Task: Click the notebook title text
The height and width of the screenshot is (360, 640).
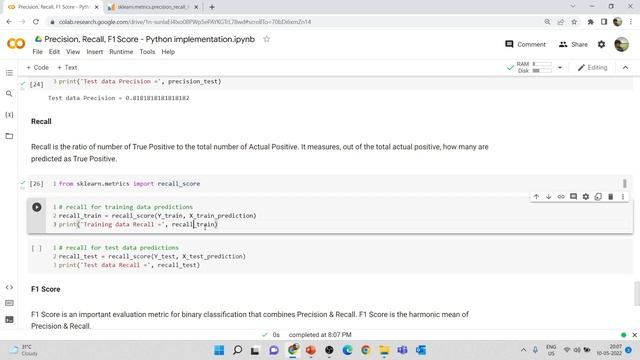Action: 149,39
